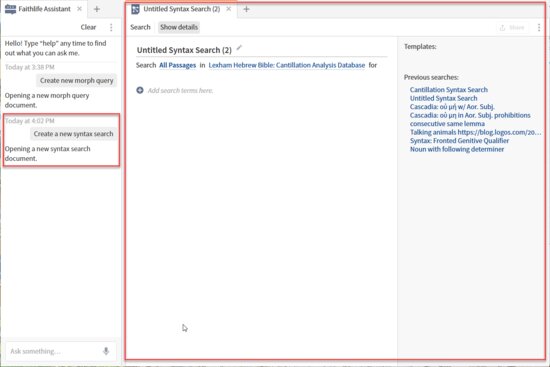550x367 pixels.
Task: Click the Opening a new syntax search document reply
Action: pyautogui.click(x=47, y=154)
